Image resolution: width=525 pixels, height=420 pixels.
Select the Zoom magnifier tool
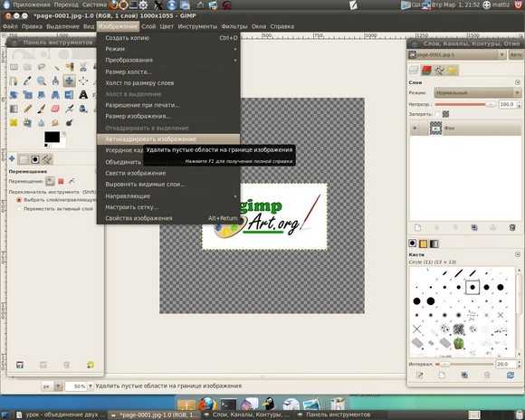[x=42, y=81]
